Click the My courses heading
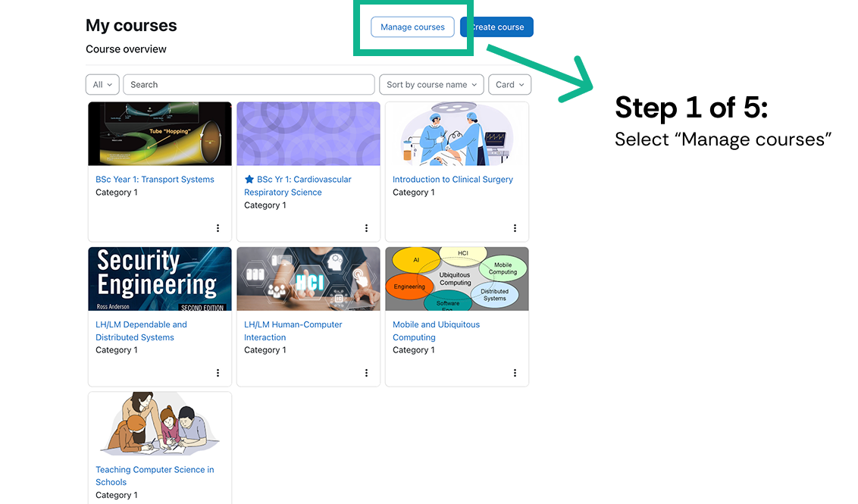The image size is (858, 504). 131,25
